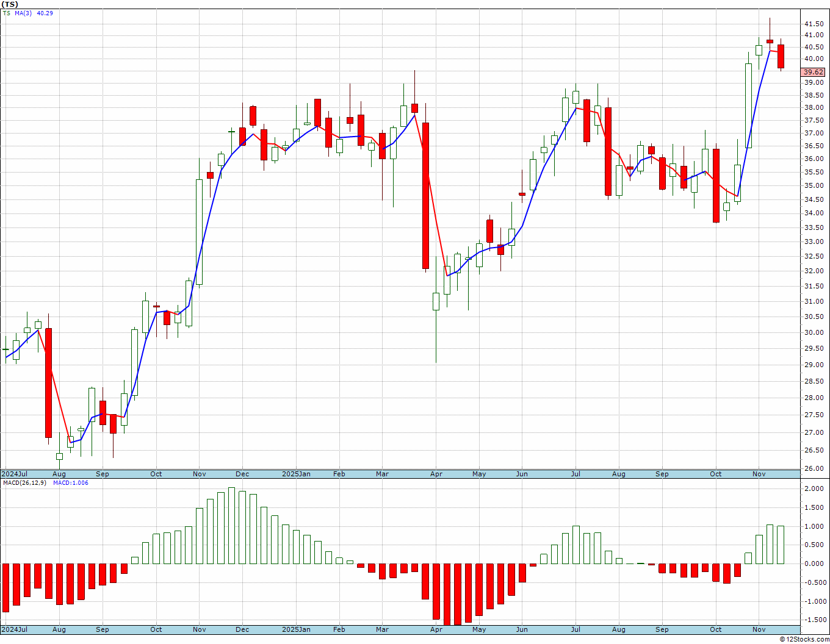830x644 pixels.
Task: Select the MA(3) indicator legend label
Action: point(23,13)
